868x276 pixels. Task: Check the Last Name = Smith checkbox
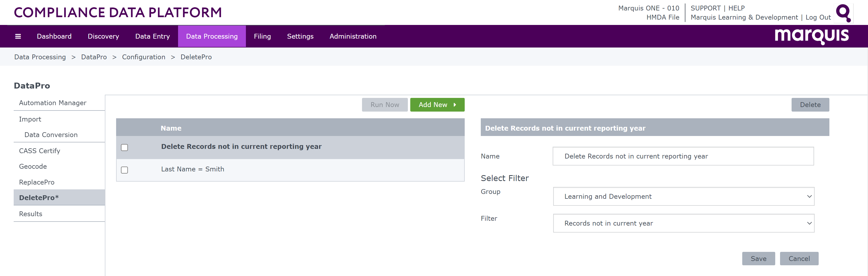[124, 170]
